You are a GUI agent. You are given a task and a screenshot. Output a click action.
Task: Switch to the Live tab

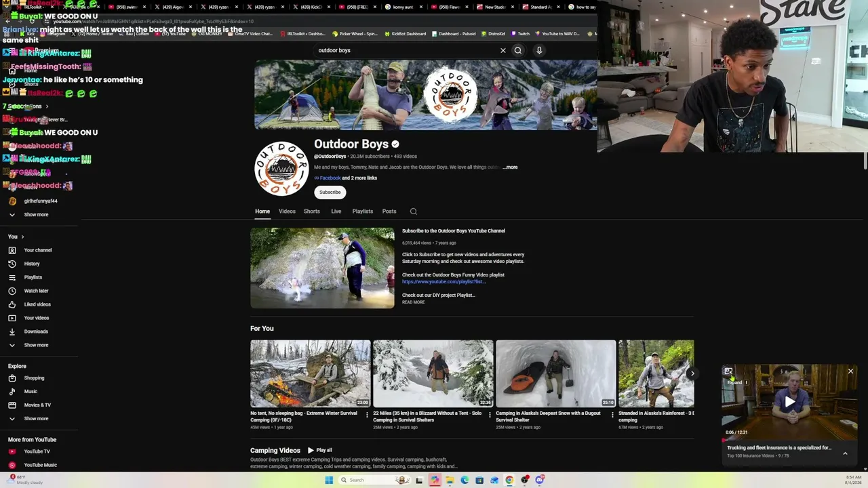point(336,211)
